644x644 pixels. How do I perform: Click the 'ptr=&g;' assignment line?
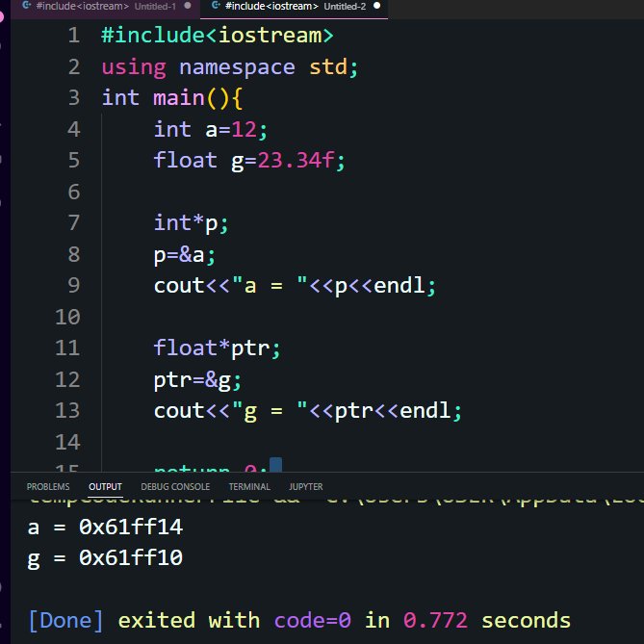point(197,380)
